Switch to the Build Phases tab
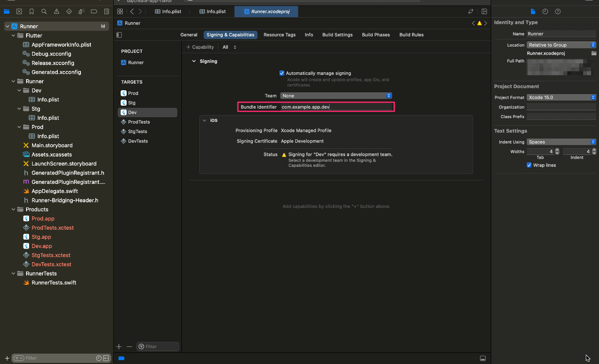 point(376,35)
